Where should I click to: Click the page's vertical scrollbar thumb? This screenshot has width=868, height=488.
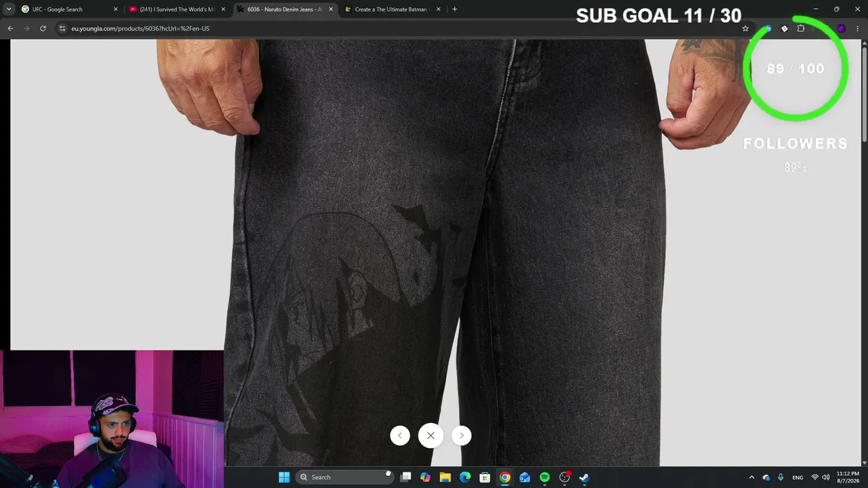point(865,95)
